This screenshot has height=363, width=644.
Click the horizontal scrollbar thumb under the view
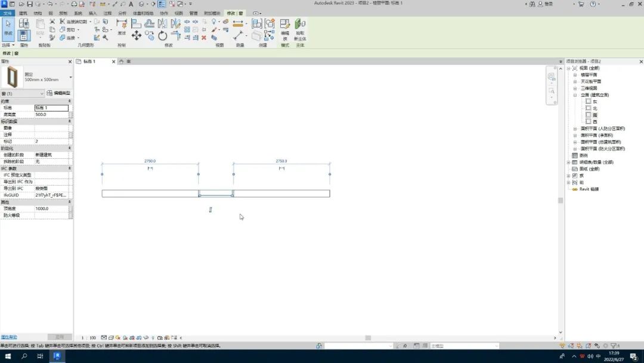368,338
